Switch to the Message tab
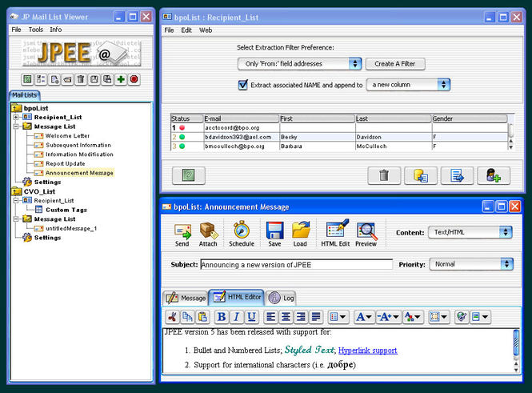 pos(186,298)
